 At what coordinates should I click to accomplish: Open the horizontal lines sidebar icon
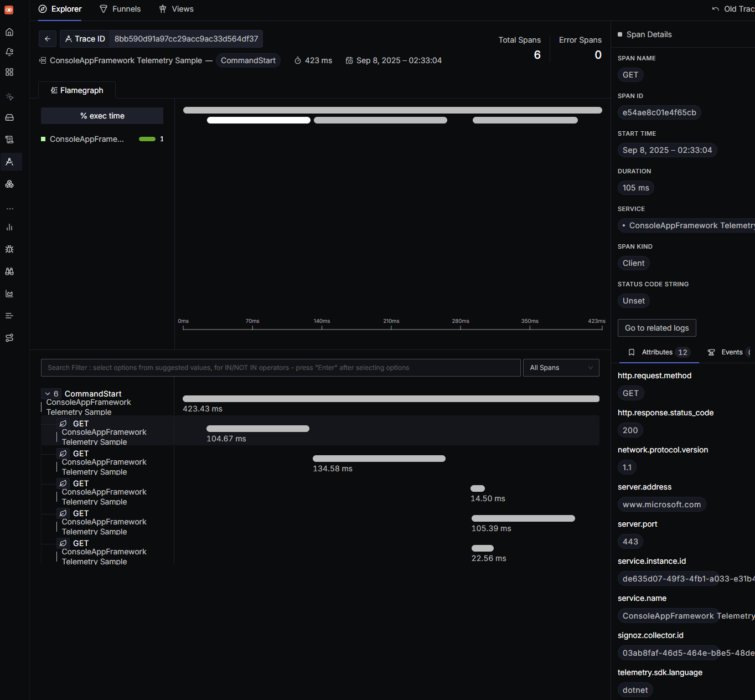(x=9, y=316)
